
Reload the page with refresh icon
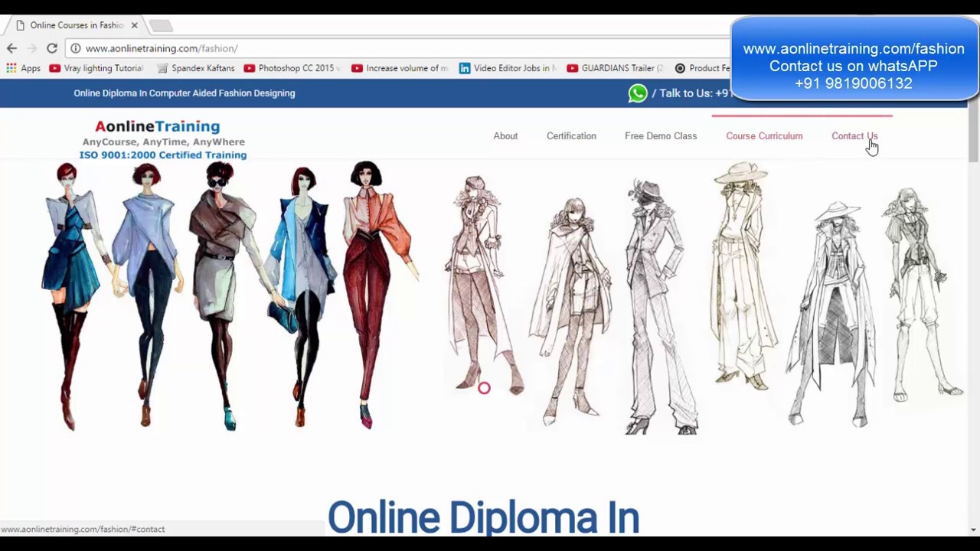52,48
